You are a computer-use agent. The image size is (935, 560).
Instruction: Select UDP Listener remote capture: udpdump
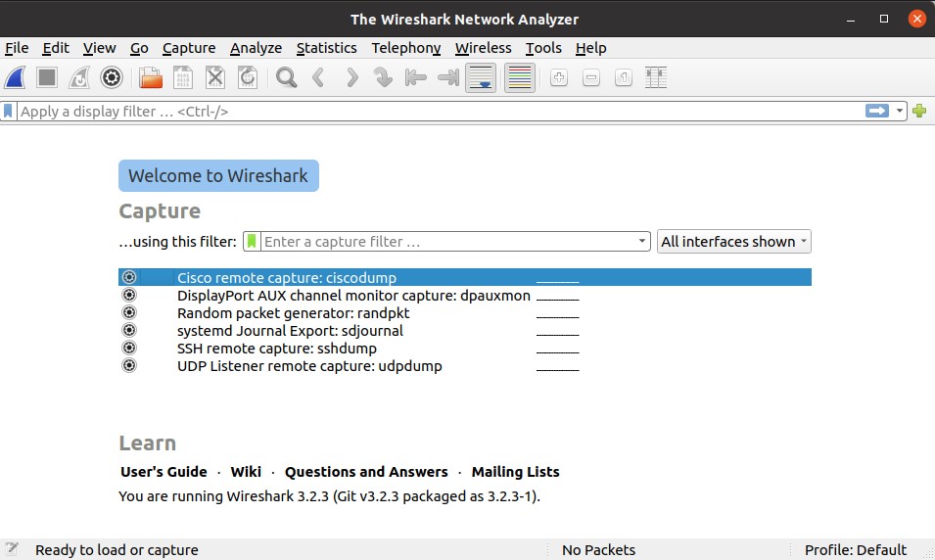click(465, 365)
